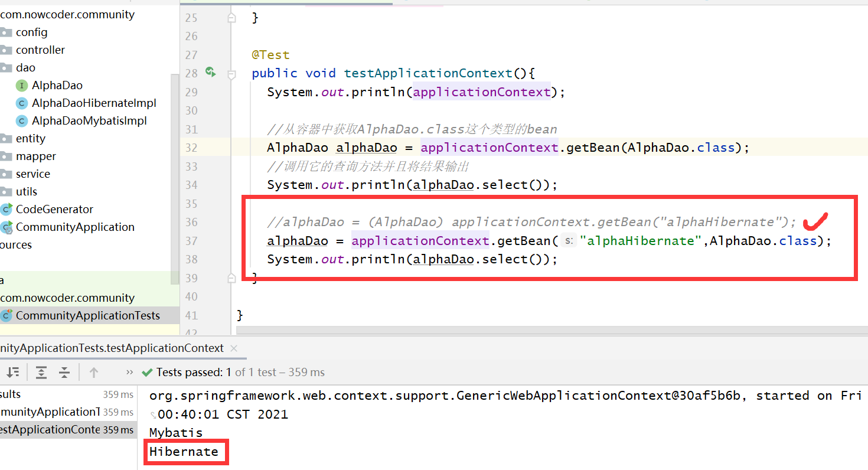Collapse testApplicationContext method fold marker at line 28

(231, 74)
